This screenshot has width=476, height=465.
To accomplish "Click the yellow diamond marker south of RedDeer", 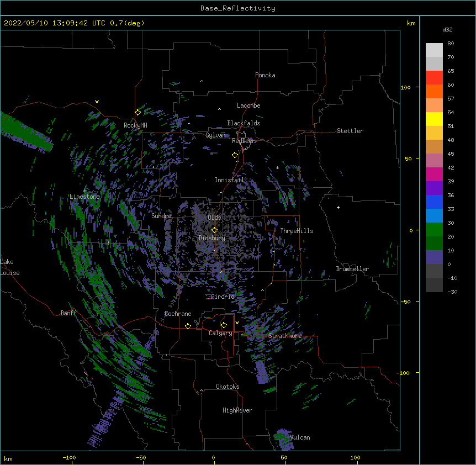I will [x=235, y=155].
